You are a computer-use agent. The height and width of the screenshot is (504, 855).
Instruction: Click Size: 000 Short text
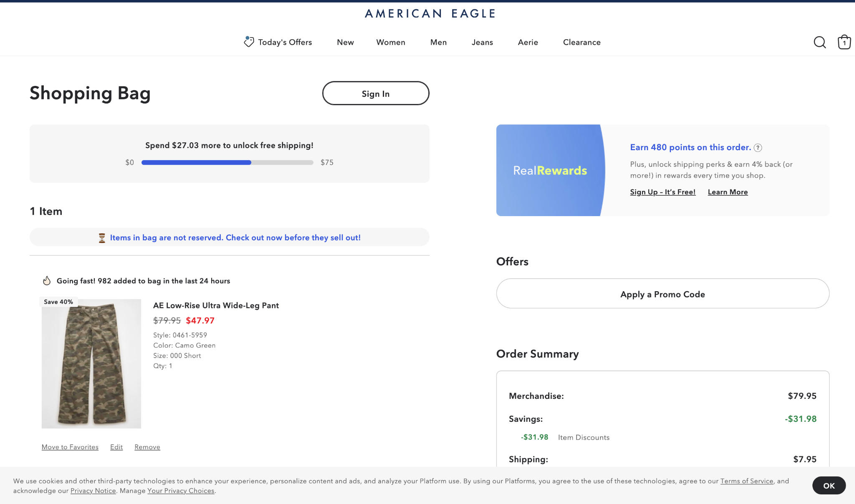[x=177, y=355]
